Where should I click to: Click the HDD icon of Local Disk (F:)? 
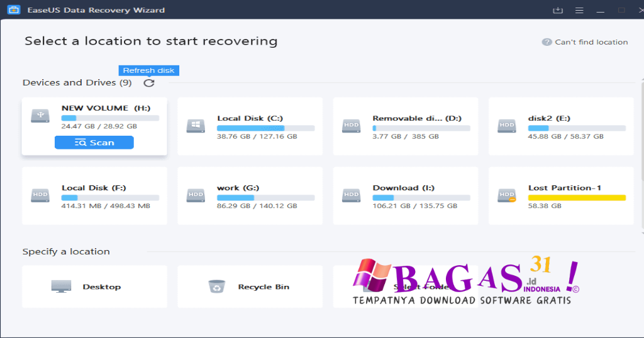click(40, 195)
